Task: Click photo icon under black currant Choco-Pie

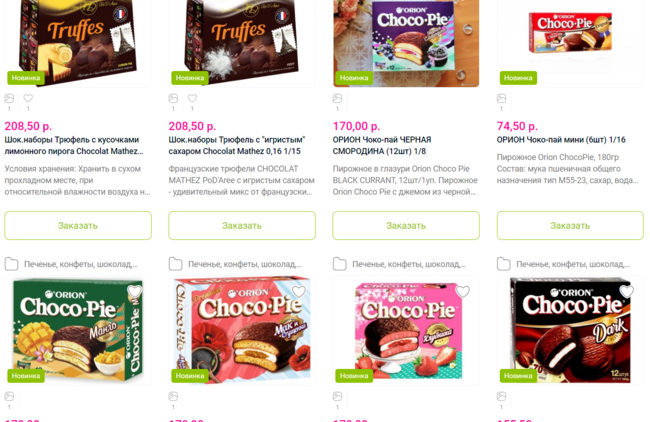Action: coord(337,98)
